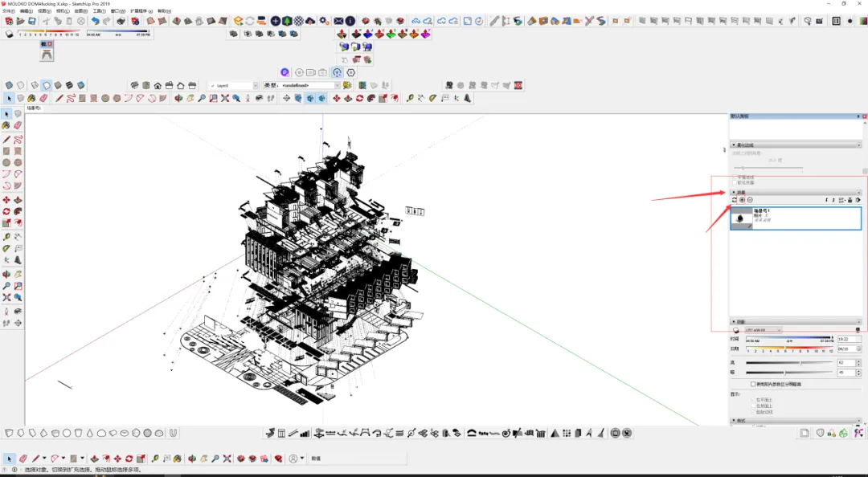The image size is (868, 477).
Task: Enable Monochrome face style
Action: [x=81, y=85]
